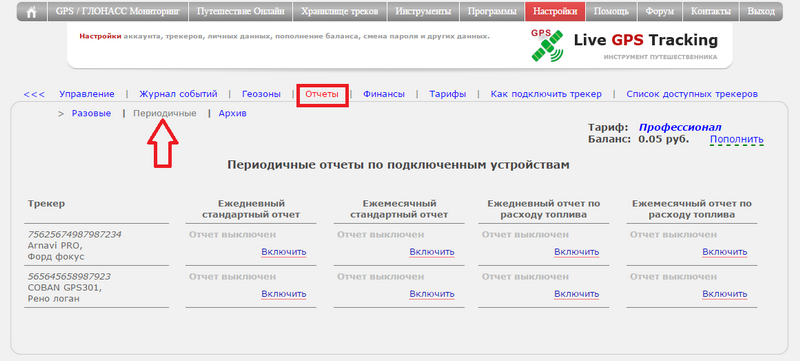The height and width of the screenshot is (361, 800).
Task: Click the Баланс 0.05 руб. value
Action: tap(663, 139)
